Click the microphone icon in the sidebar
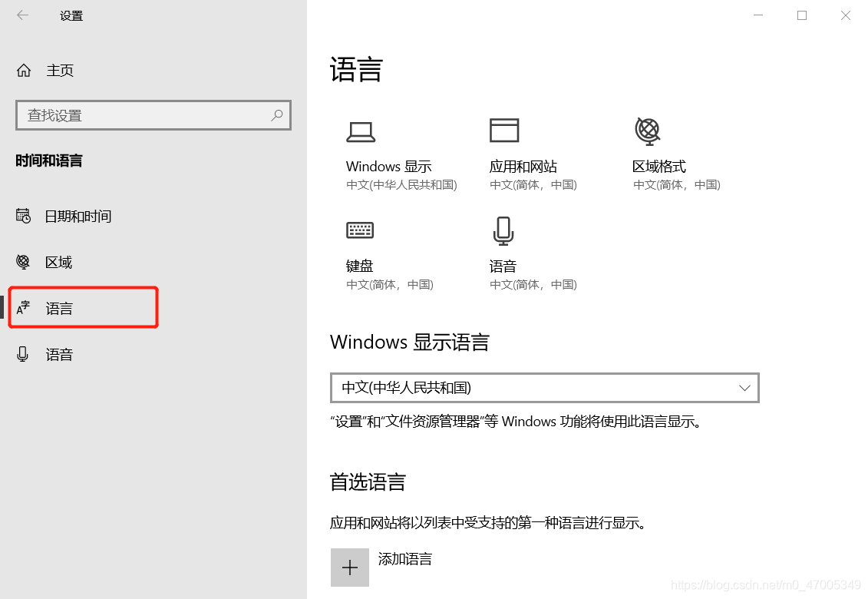The height and width of the screenshot is (599, 868). tap(23, 353)
